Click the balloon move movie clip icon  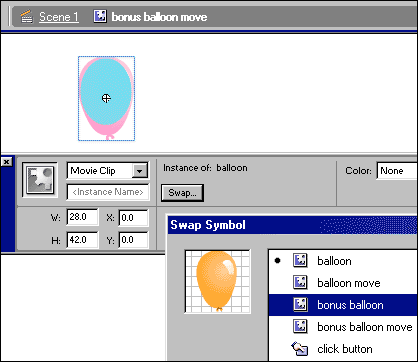(300, 282)
